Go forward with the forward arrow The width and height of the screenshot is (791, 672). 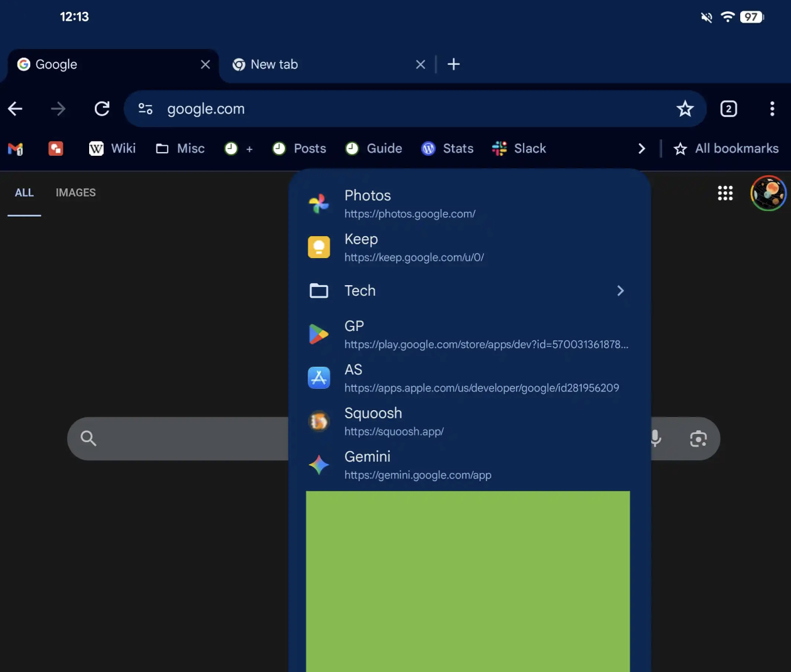point(58,109)
